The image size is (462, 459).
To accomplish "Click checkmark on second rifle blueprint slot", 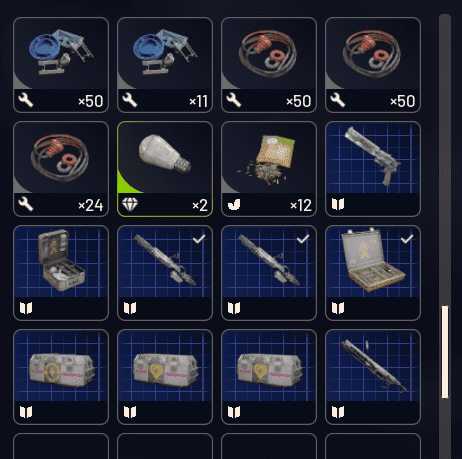I will pyautogui.click(x=199, y=239).
